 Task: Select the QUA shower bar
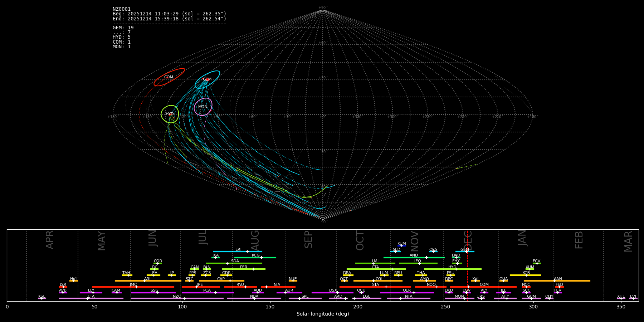pos(503,281)
